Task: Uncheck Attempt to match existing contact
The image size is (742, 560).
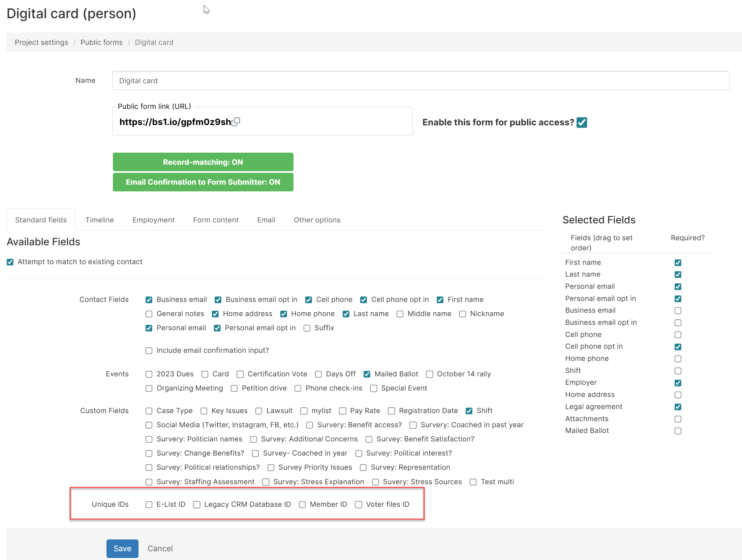Action: (x=10, y=262)
